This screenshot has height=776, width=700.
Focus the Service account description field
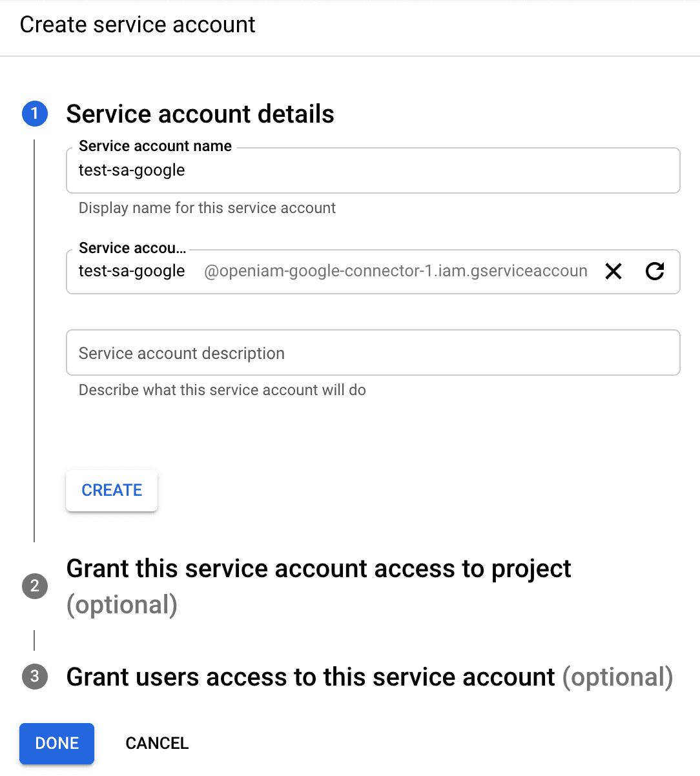pos(373,353)
